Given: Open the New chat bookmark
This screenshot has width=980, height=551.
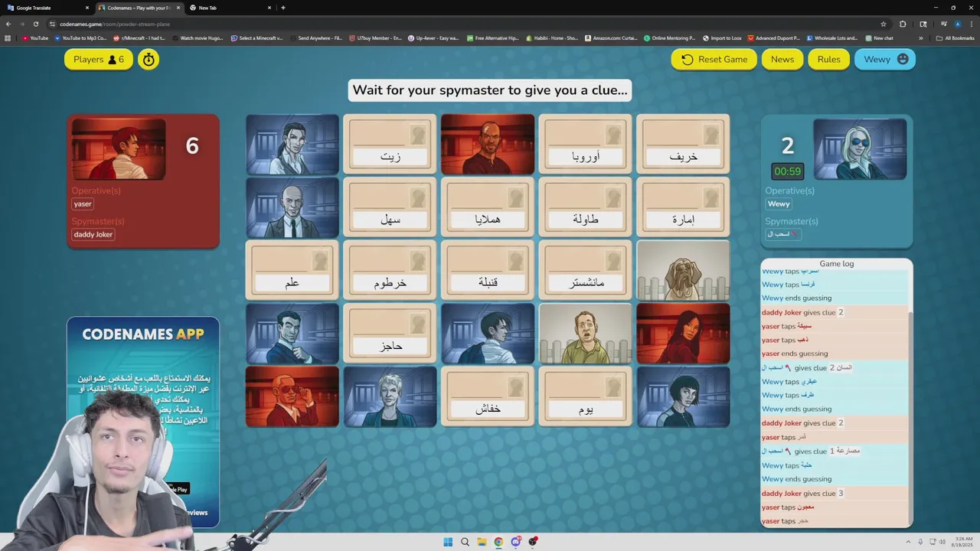Looking at the screenshot, I should [x=879, y=37].
